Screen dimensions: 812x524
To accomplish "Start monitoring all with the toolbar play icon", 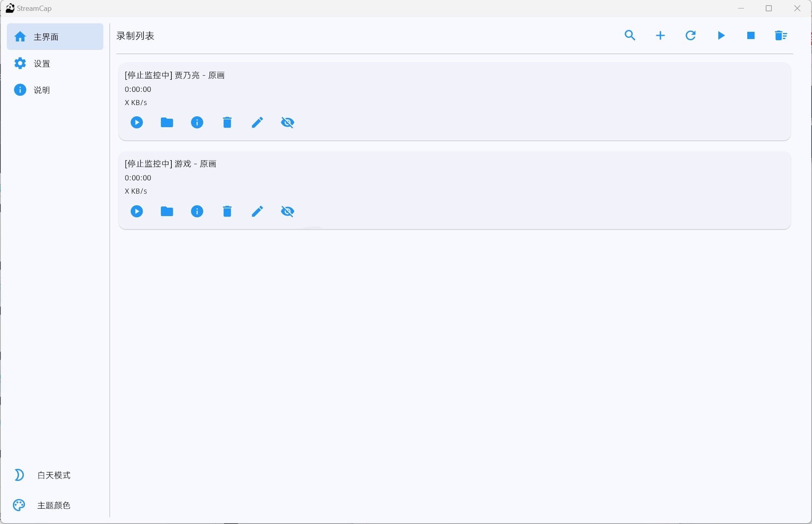I will [721, 35].
